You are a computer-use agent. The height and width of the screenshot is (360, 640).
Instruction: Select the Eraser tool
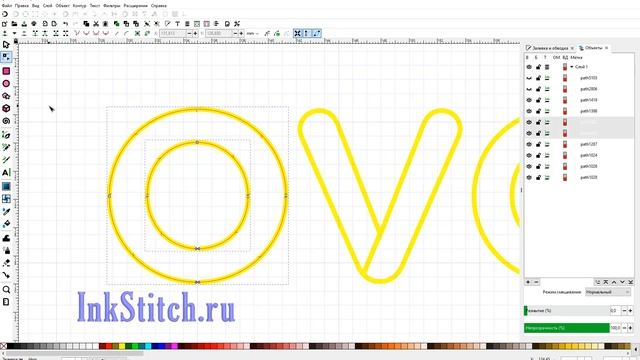(x=6, y=263)
